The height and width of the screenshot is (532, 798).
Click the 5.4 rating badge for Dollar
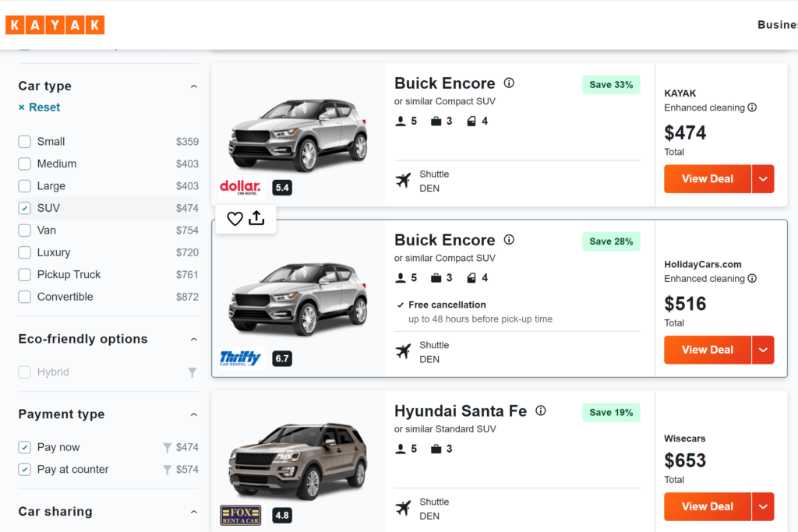pos(282,188)
